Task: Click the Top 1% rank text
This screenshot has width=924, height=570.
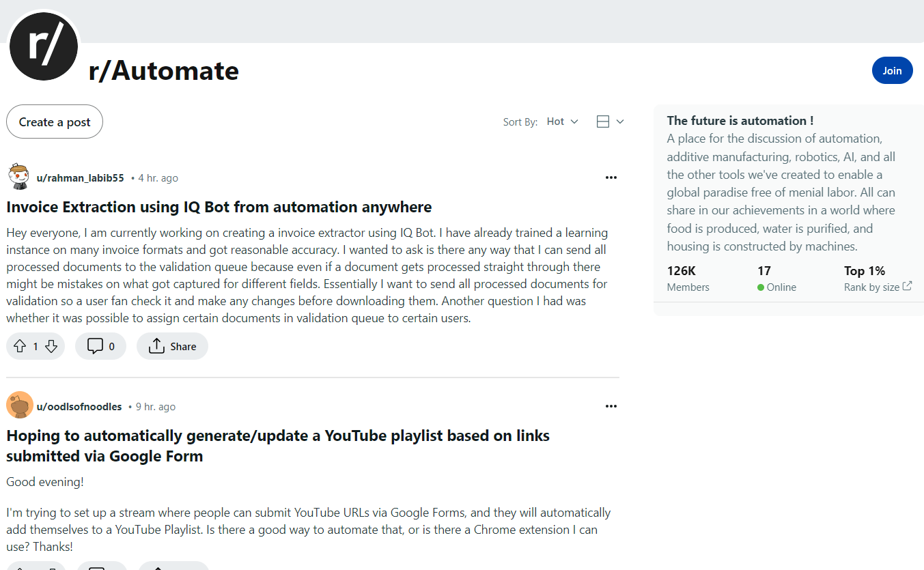Action: 865,270
